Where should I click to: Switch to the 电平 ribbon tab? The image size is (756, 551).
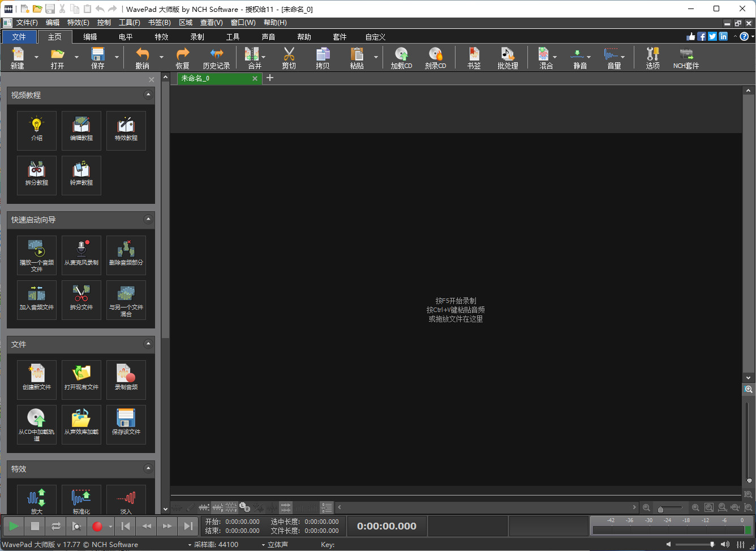coord(126,37)
